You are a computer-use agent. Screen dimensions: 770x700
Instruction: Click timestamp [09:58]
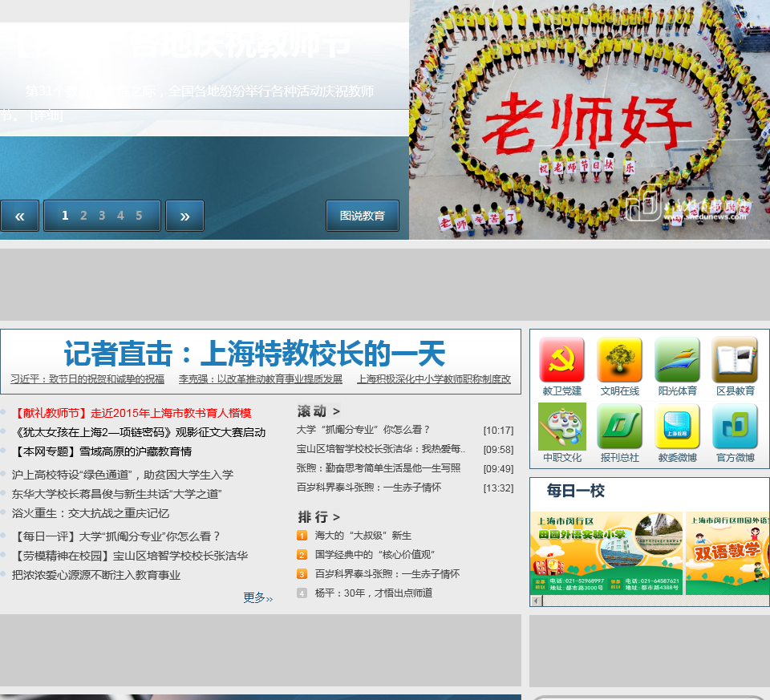pyautogui.click(x=498, y=450)
